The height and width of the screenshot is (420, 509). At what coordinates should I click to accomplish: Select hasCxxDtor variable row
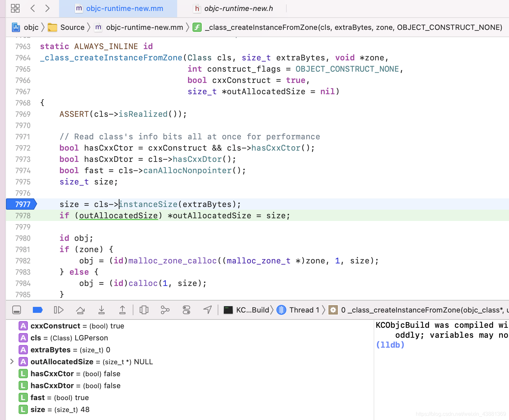[x=190, y=385]
